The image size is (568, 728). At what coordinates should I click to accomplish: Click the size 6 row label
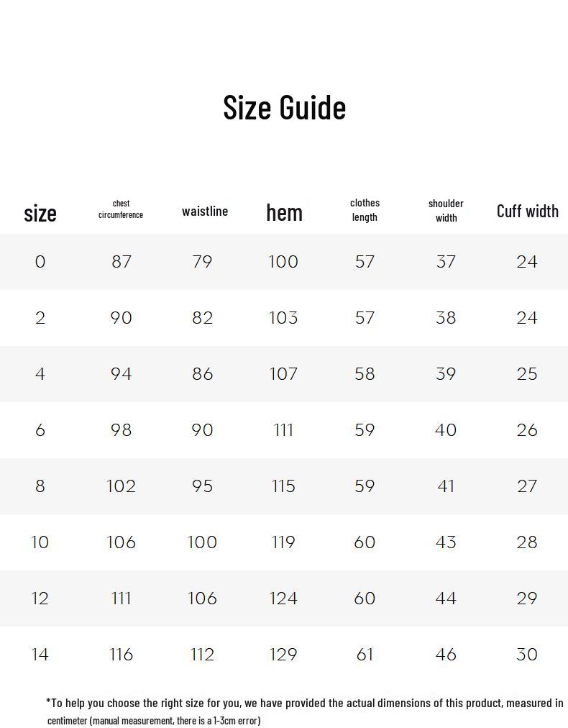(40, 430)
